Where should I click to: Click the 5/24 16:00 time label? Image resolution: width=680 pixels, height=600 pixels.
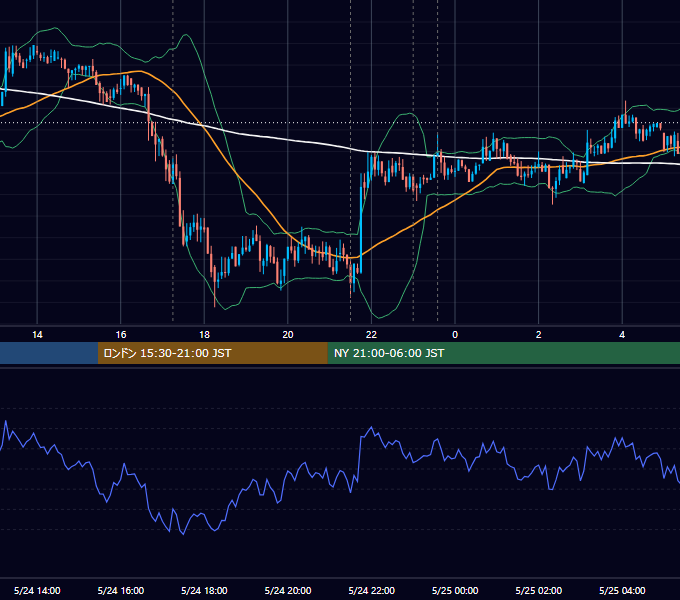pos(121,590)
